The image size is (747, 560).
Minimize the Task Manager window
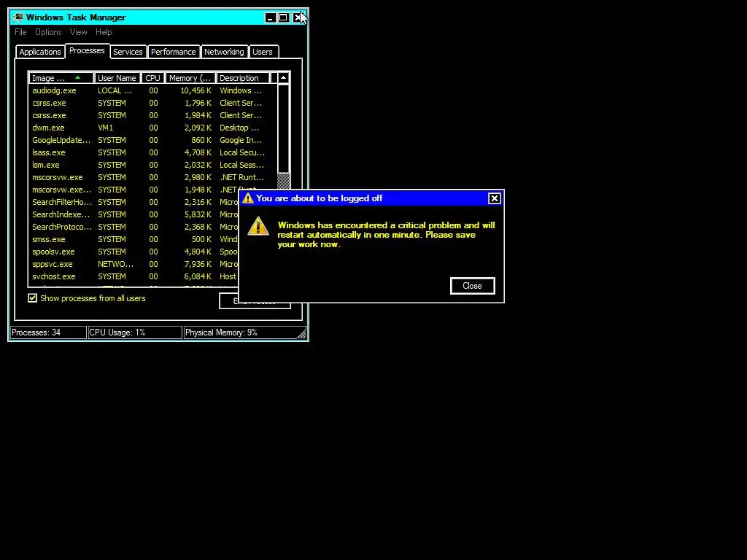tap(270, 17)
